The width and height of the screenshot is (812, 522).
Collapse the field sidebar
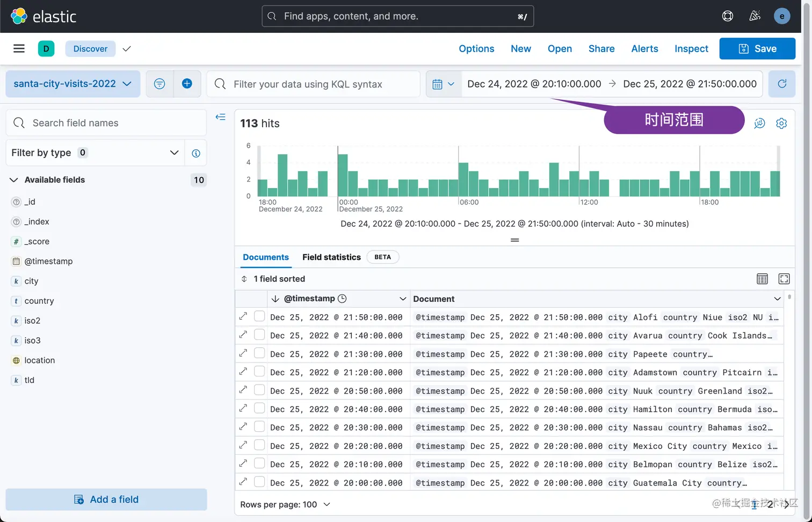[220, 117]
